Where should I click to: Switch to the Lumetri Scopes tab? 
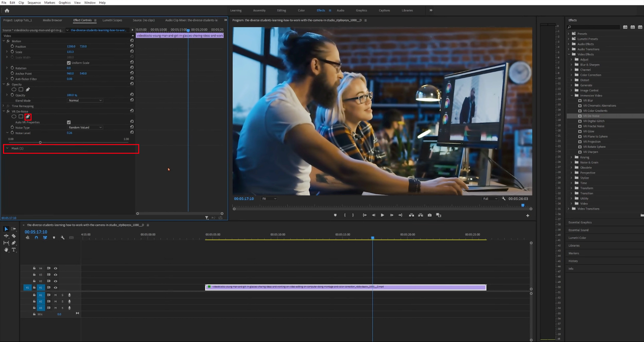[112, 20]
